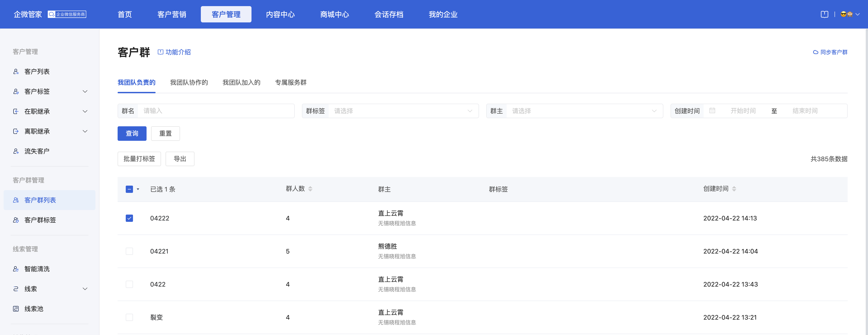Focus the 群名 input field
The image size is (868, 335).
tap(216, 111)
